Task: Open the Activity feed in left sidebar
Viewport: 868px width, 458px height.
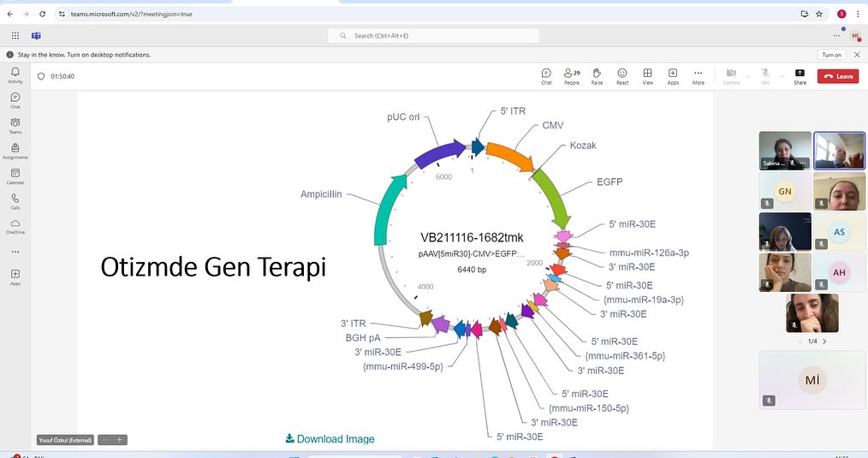Action: (x=15, y=75)
